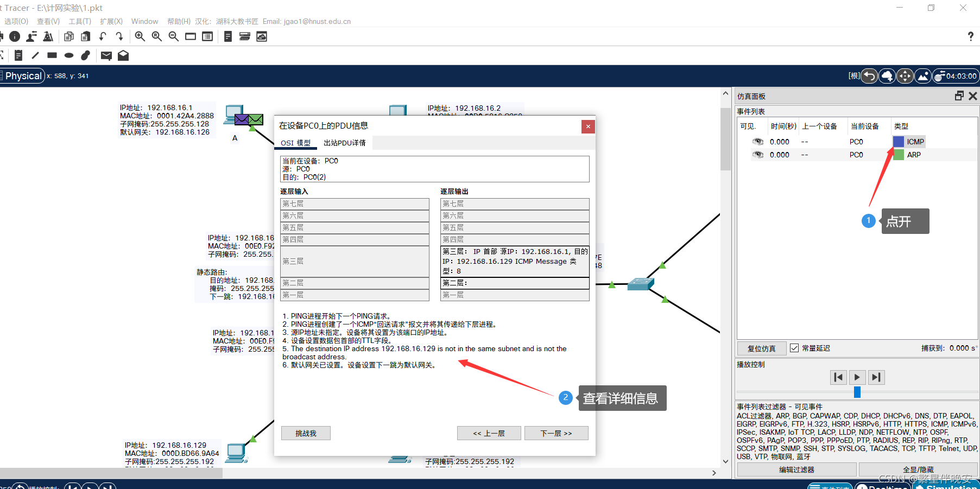This screenshot has width=980, height=489.
Task: Click the 复位仿真 button
Action: [762, 348]
